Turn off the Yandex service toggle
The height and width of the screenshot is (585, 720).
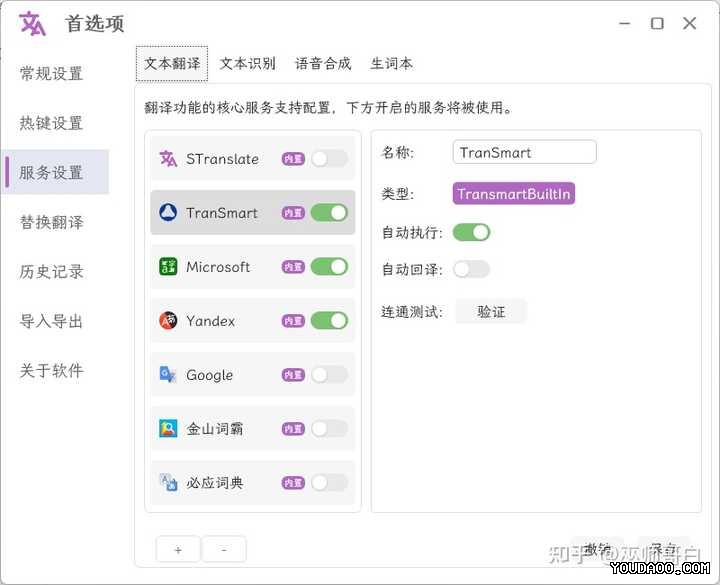[x=329, y=321]
